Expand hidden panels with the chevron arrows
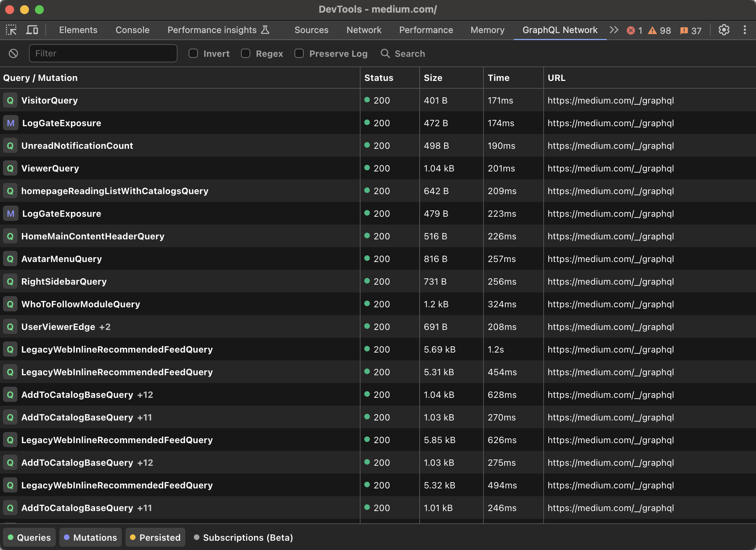Image resolution: width=756 pixels, height=550 pixels. tap(614, 30)
